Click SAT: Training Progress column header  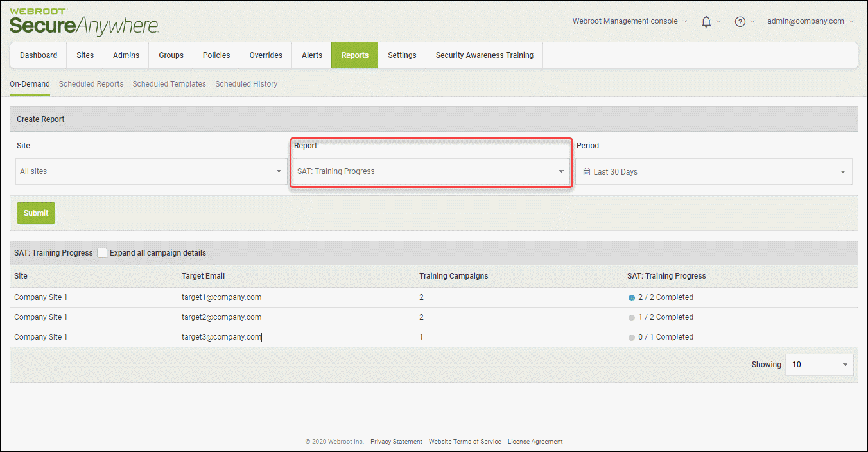[666, 276]
